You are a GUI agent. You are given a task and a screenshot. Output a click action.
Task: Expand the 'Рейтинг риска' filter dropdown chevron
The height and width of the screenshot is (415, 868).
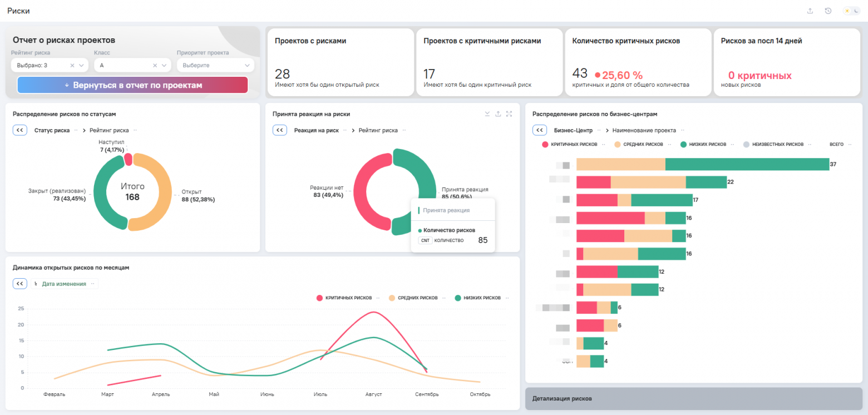(x=82, y=66)
